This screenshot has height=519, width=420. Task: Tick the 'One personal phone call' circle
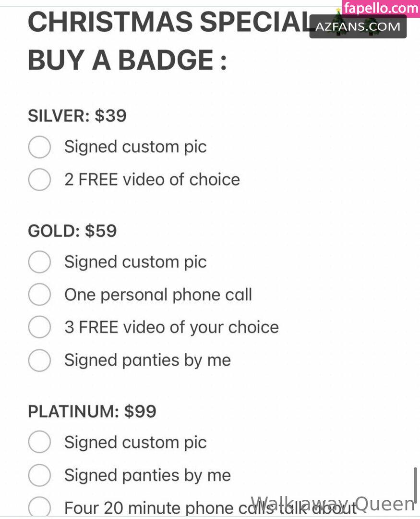click(x=39, y=294)
